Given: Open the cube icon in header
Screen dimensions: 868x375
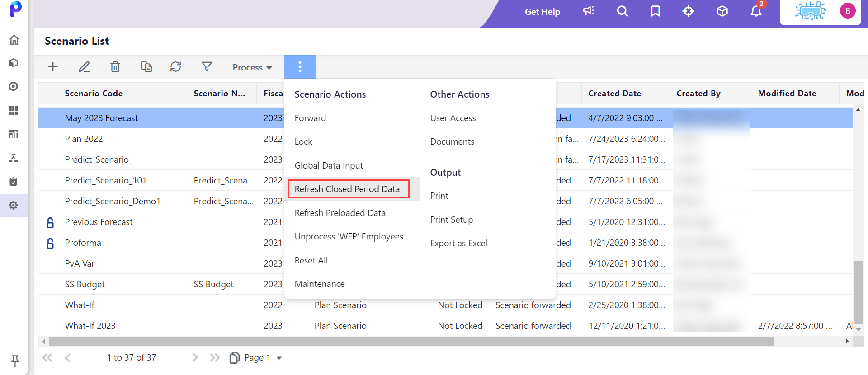Looking at the screenshot, I should click(722, 11).
